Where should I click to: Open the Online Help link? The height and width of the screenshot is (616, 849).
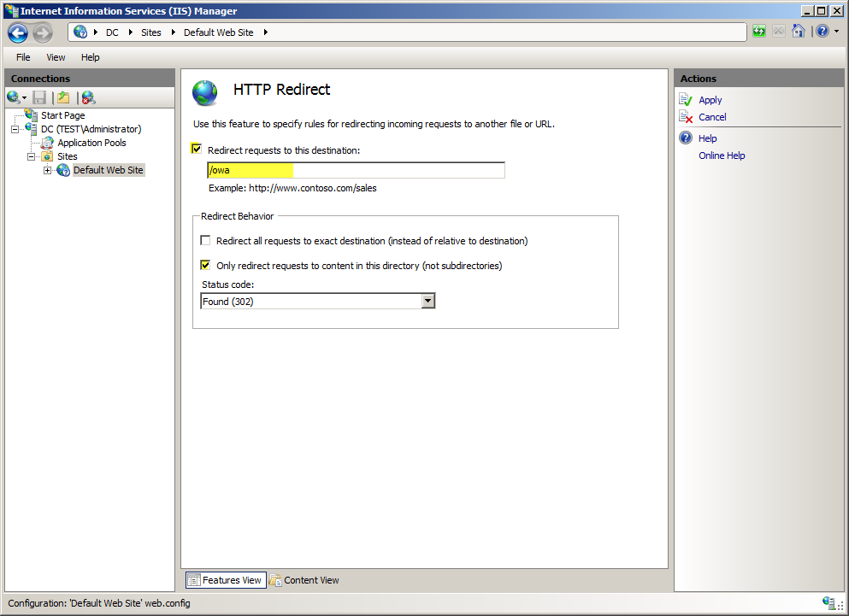(x=722, y=155)
